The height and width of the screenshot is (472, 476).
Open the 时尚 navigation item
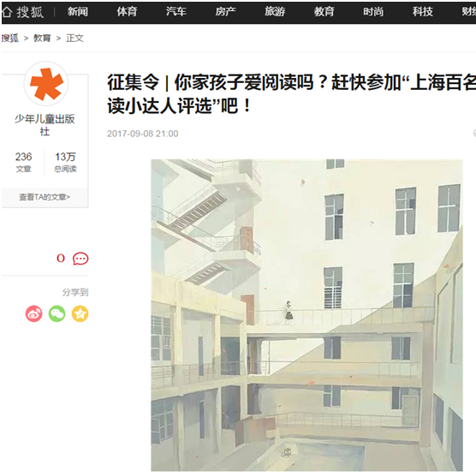(373, 12)
